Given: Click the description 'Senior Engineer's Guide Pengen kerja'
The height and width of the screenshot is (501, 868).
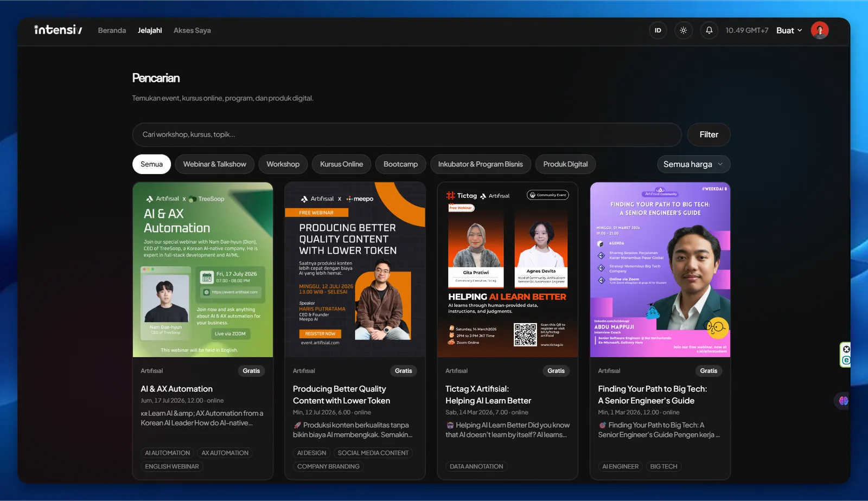Looking at the screenshot, I should click(x=659, y=430).
